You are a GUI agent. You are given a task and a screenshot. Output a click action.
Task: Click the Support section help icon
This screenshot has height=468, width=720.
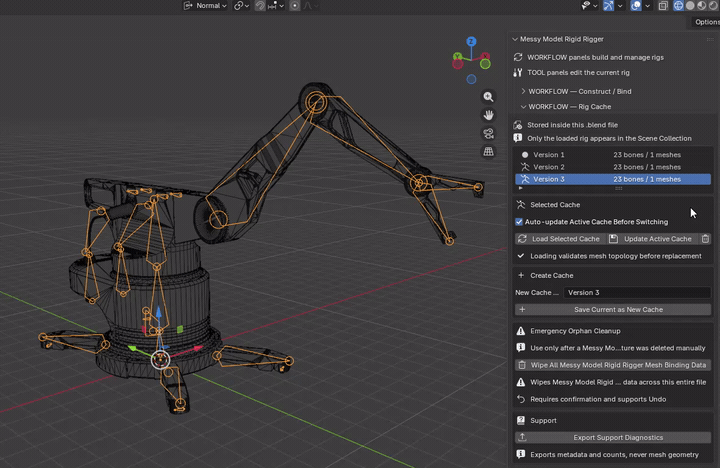(521, 421)
